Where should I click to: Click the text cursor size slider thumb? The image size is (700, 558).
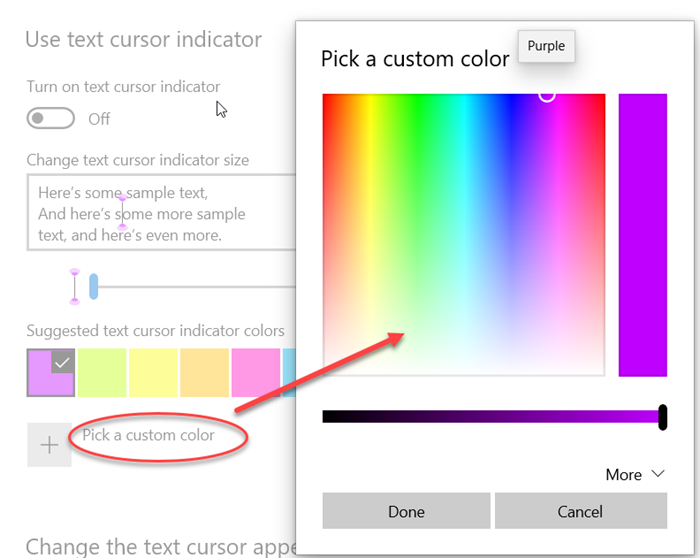pyautogui.click(x=93, y=287)
